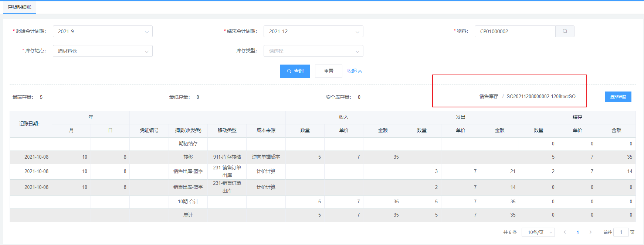Click the page jump input box

coord(621,232)
